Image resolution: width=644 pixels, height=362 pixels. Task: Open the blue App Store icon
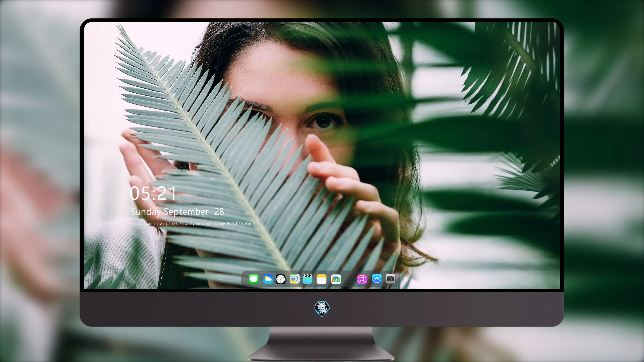(377, 279)
